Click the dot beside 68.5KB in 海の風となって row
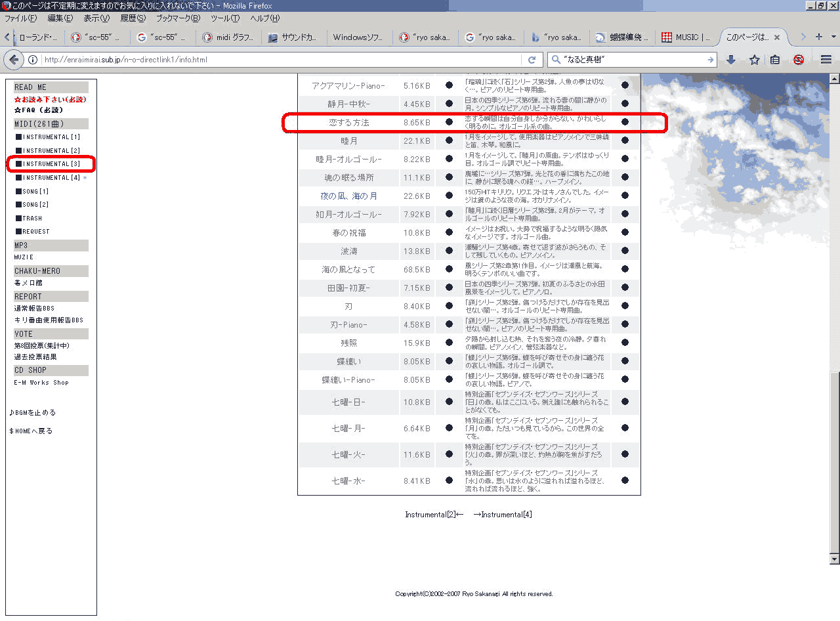840x621 pixels. point(450,269)
